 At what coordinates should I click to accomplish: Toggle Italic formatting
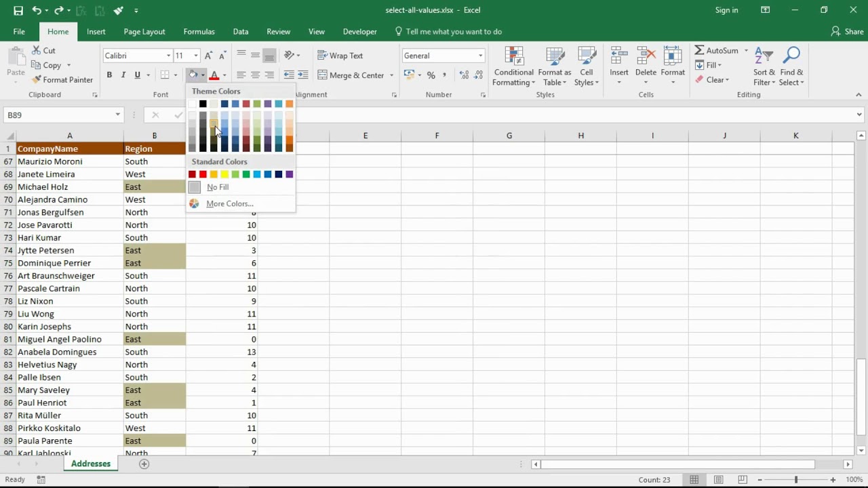point(123,75)
